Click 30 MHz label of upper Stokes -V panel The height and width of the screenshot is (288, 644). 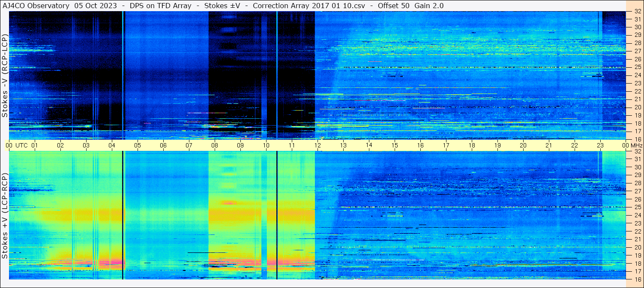tap(637, 27)
